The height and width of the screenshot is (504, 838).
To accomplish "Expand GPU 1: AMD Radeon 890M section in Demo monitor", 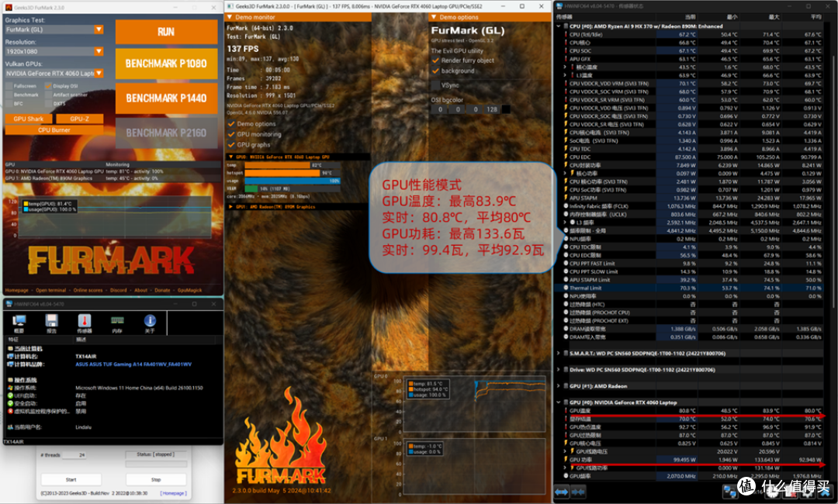I will (x=231, y=206).
